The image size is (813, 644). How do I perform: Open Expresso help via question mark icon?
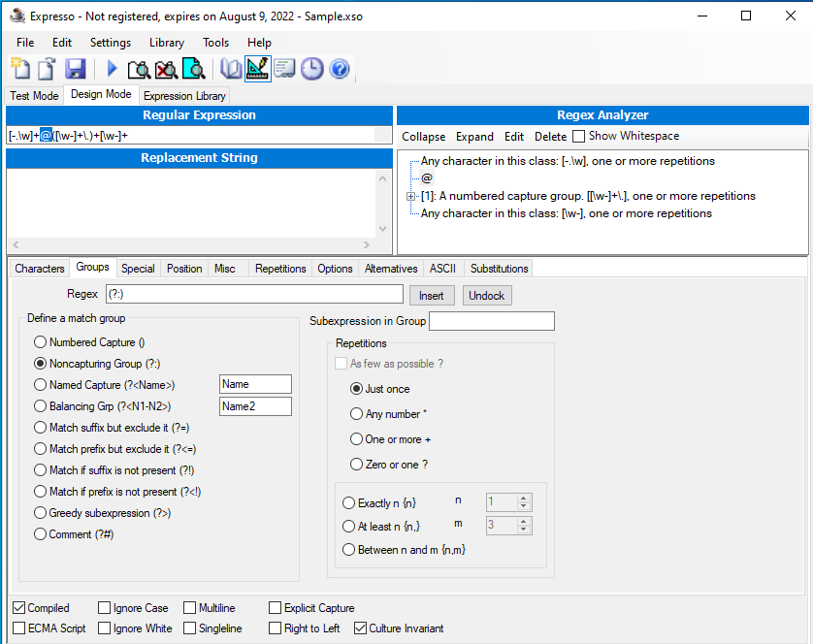[x=339, y=68]
